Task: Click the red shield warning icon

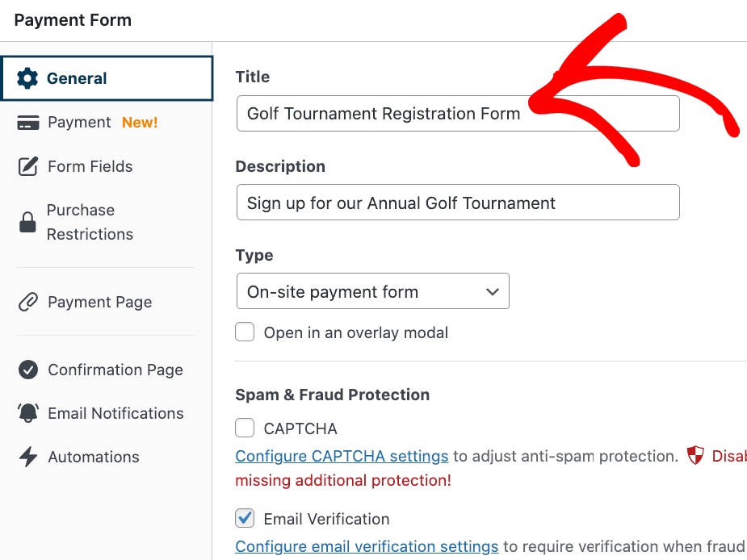Action: (695, 456)
